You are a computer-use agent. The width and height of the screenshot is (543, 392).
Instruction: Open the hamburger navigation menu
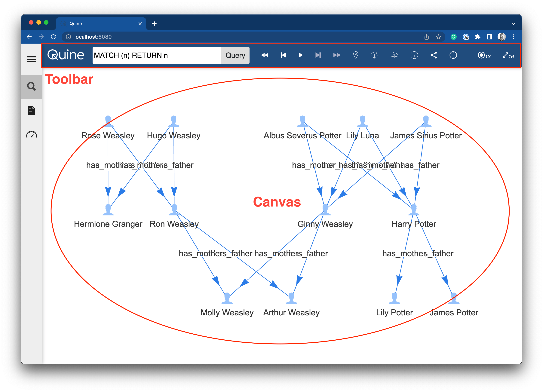coord(31,59)
